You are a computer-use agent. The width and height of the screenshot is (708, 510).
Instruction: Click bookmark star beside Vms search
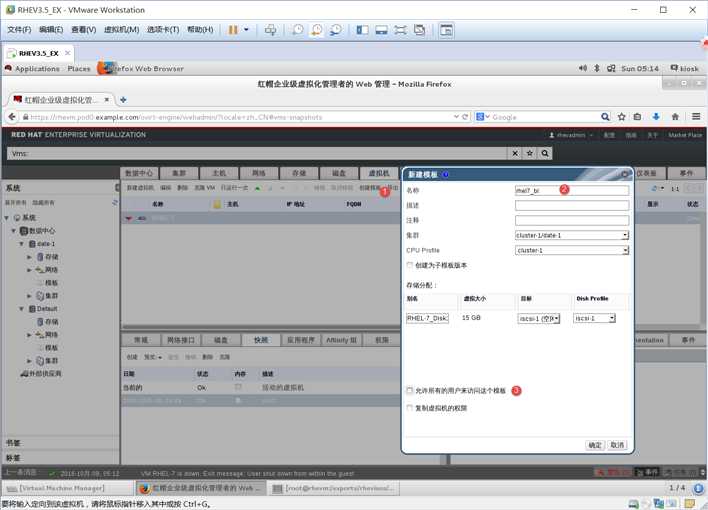point(530,154)
